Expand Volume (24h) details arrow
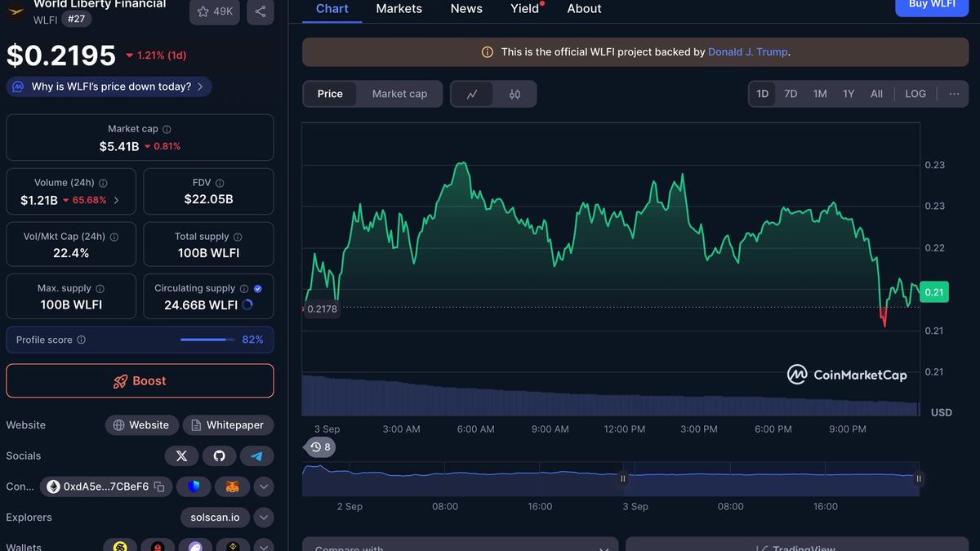Viewport: 980px width, 551px height. tap(116, 200)
